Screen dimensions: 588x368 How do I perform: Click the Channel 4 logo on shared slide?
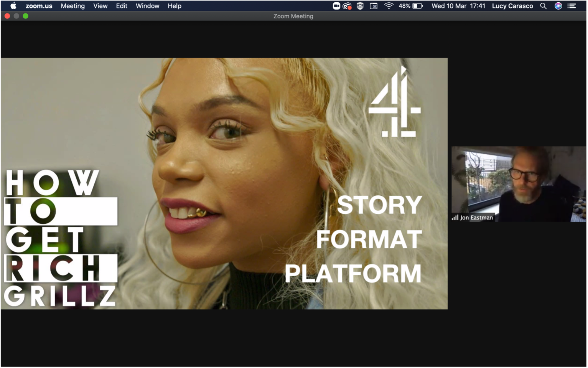coord(395,102)
